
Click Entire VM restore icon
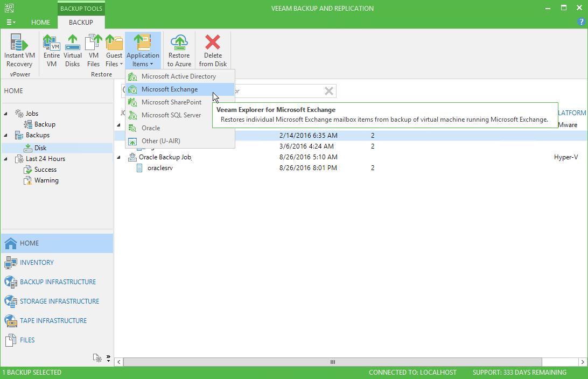coord(51,42)
